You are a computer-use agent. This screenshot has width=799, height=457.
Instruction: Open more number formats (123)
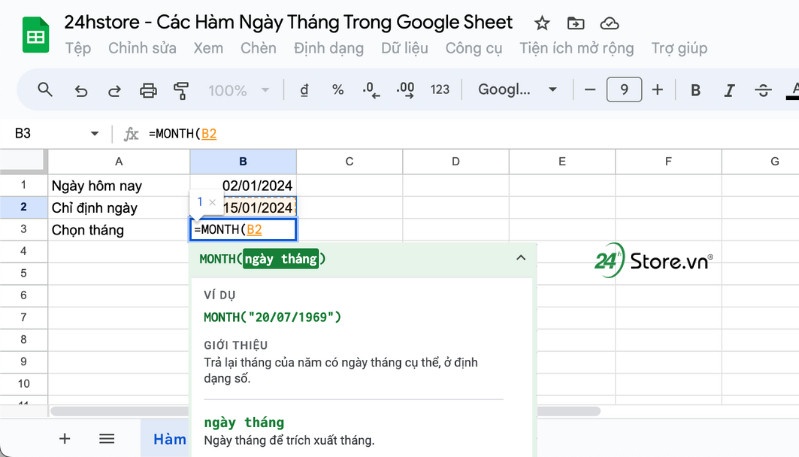(440, 90)
